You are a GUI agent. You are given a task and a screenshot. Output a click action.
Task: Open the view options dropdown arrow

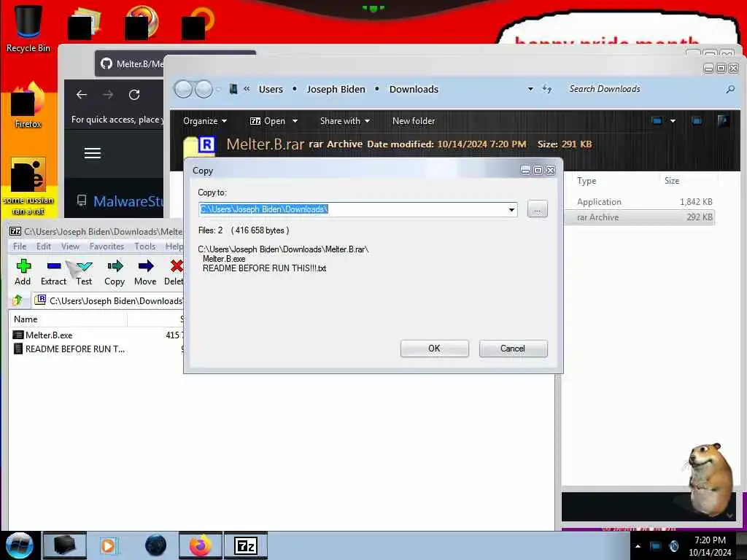[x=673, y=121]
